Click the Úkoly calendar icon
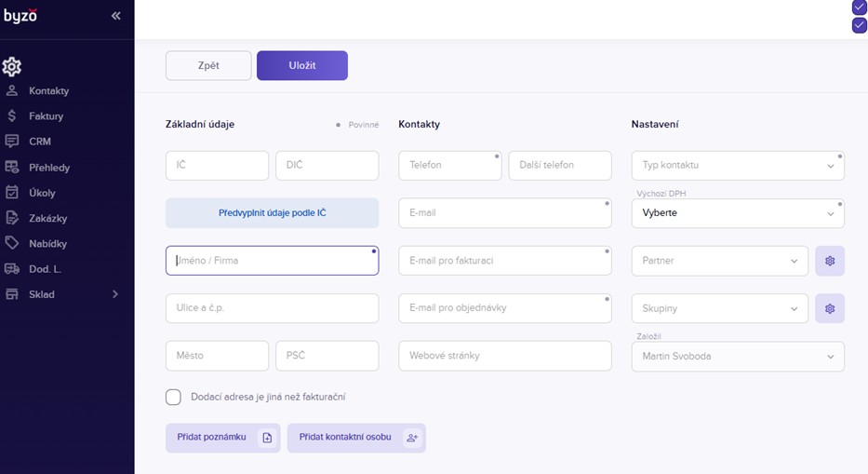 [11, 193]
